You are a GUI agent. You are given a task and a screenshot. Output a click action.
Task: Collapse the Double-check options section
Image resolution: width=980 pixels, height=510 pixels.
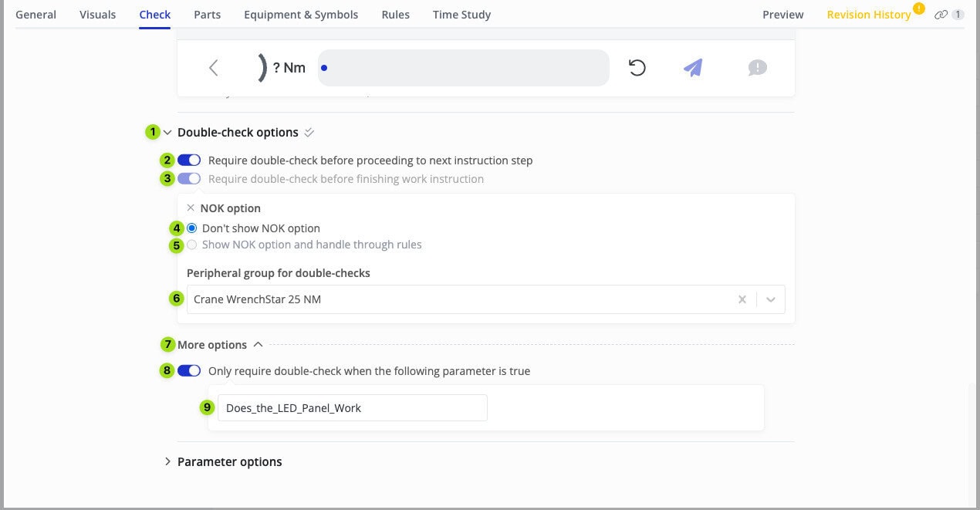pos(167,133)
